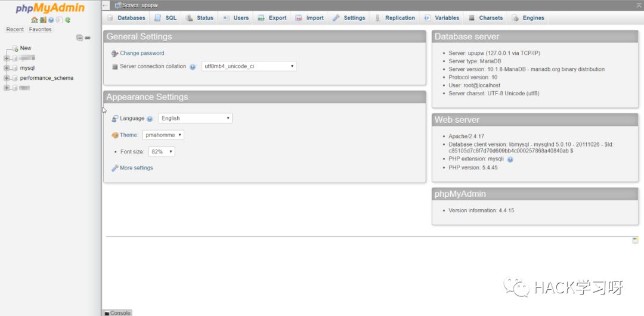
Task: Click the Change password link
Action: 142,54
